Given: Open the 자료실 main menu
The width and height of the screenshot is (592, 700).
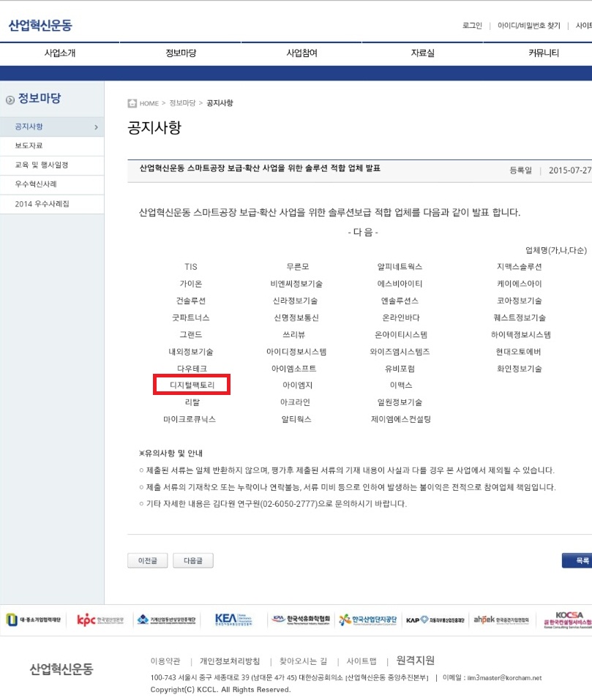Looking at the screenshot, I should pyautogui.click(x=422, y=53).
